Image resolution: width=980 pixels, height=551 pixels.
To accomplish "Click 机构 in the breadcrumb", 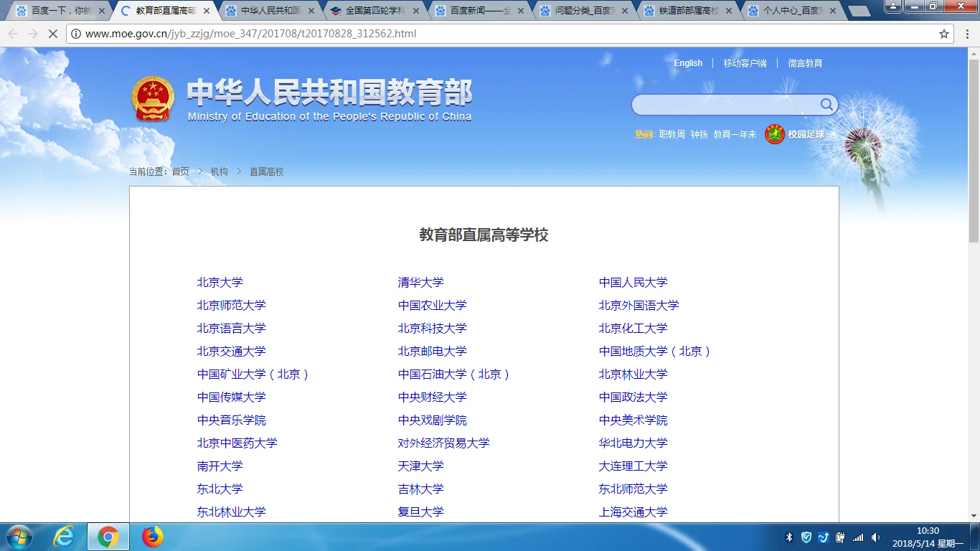I will pos(219,171).
